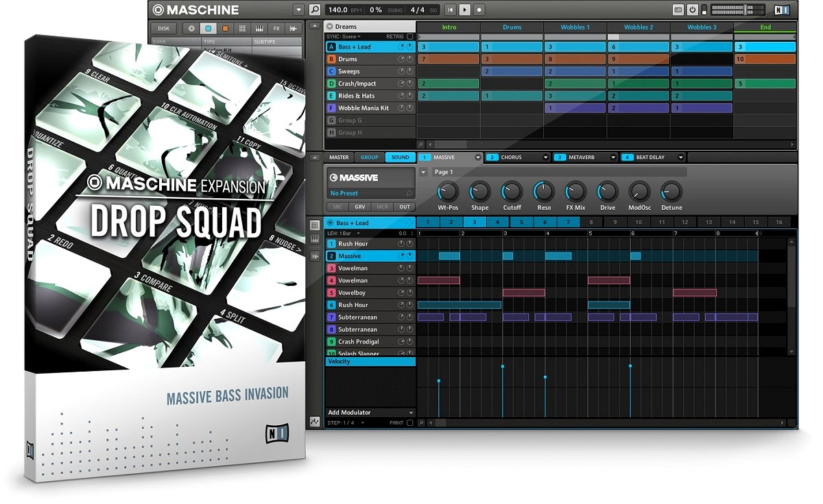The height and width of the screenshot is (504, 823).
Task: Click the OUT output button
Action: [405, 206]
